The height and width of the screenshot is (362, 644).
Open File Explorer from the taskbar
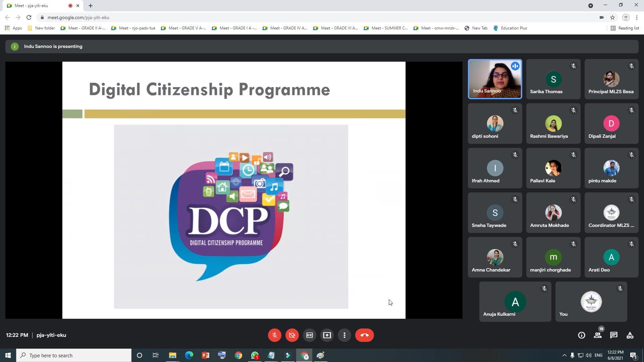(x=172, y=355)
